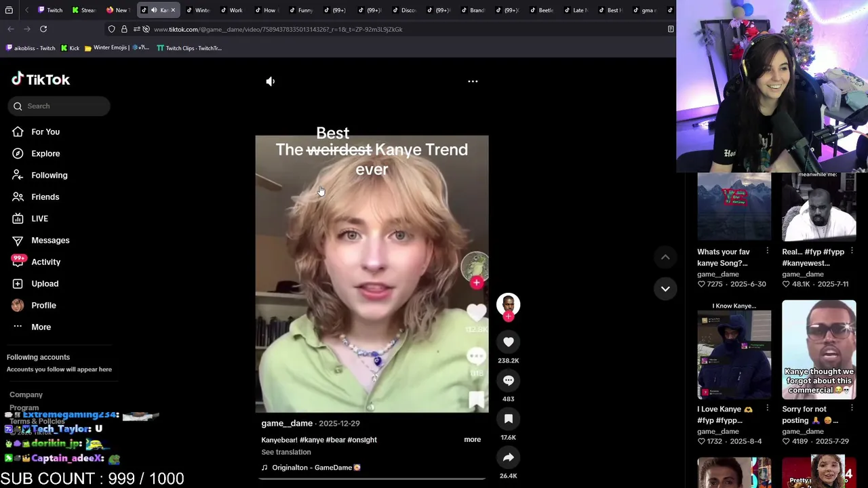Screen dimensions: 868x488
Task: Expand the video description with 'more'
Action: pos(472,439)
